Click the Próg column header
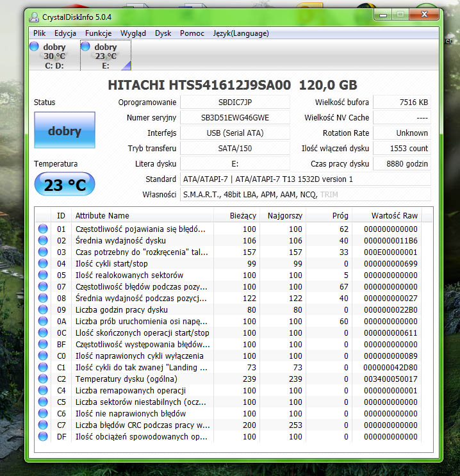 pos(329,215)
